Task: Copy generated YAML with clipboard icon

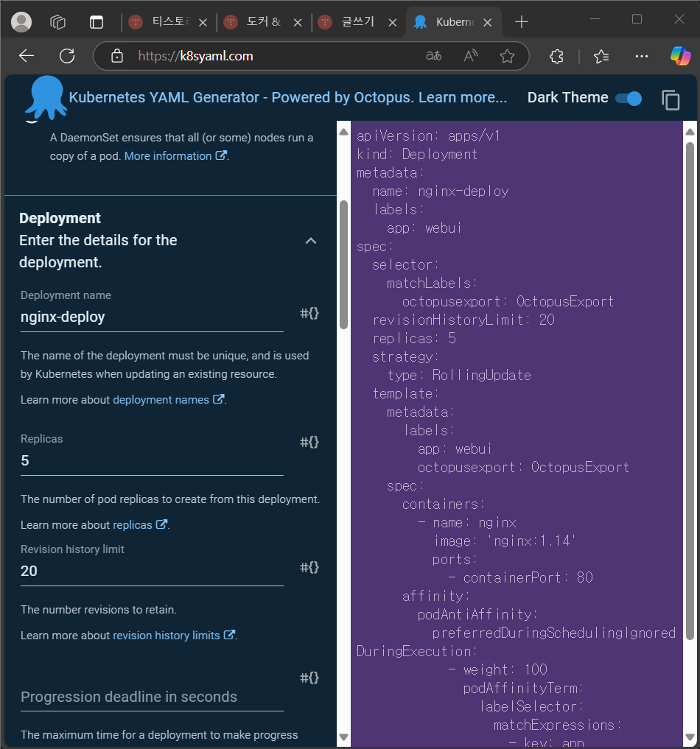Action: [x=671, y=100]
